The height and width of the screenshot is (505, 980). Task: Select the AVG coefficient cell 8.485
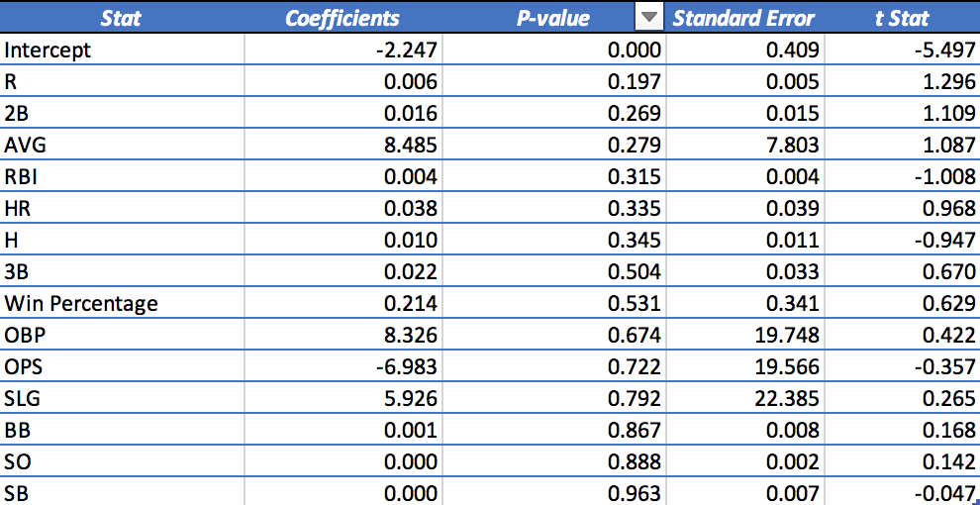tap(343, 145)
